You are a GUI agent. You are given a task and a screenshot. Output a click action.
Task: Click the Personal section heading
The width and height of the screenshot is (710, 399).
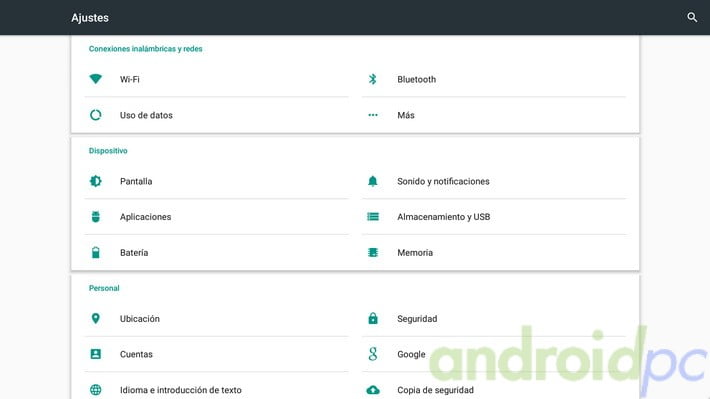tap(104, 288)
